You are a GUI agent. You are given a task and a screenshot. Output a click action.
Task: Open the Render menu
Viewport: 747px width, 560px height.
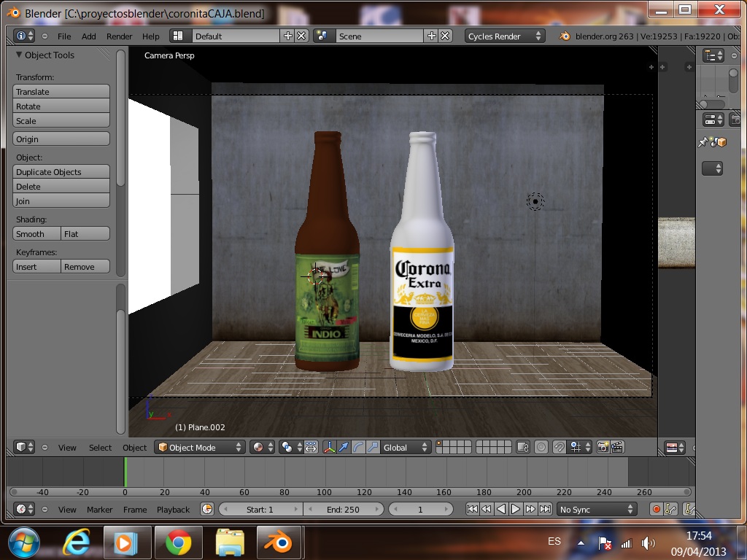(119, 36)
